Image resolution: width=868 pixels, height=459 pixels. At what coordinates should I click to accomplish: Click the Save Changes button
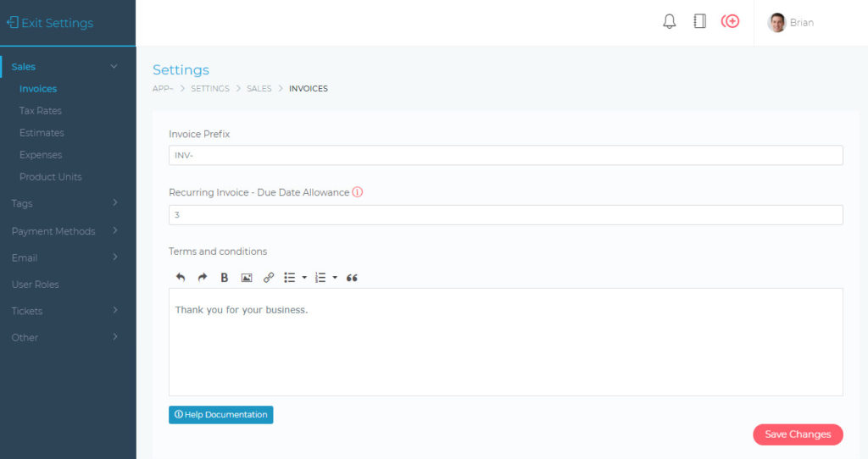[x=798, y=434]
